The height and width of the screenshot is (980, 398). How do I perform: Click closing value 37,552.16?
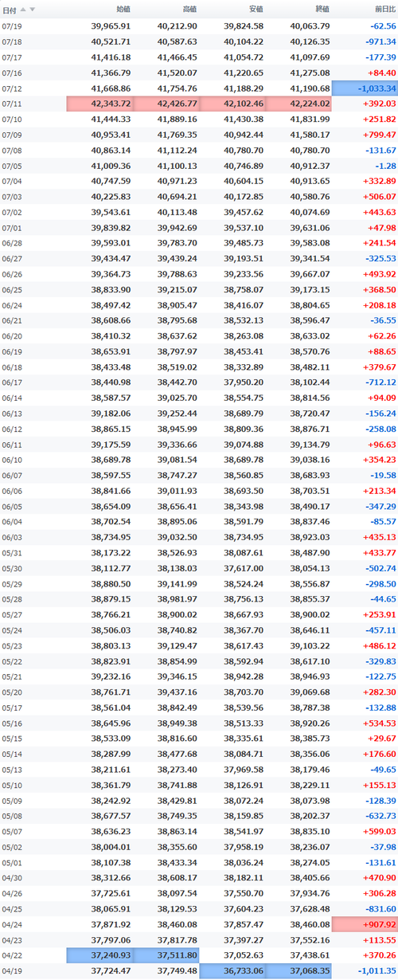(310, 940)
